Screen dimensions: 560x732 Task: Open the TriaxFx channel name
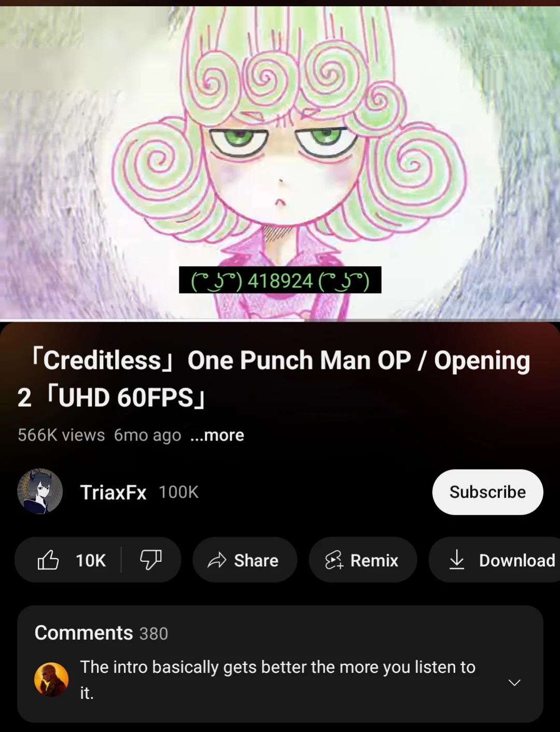[114, 492]
